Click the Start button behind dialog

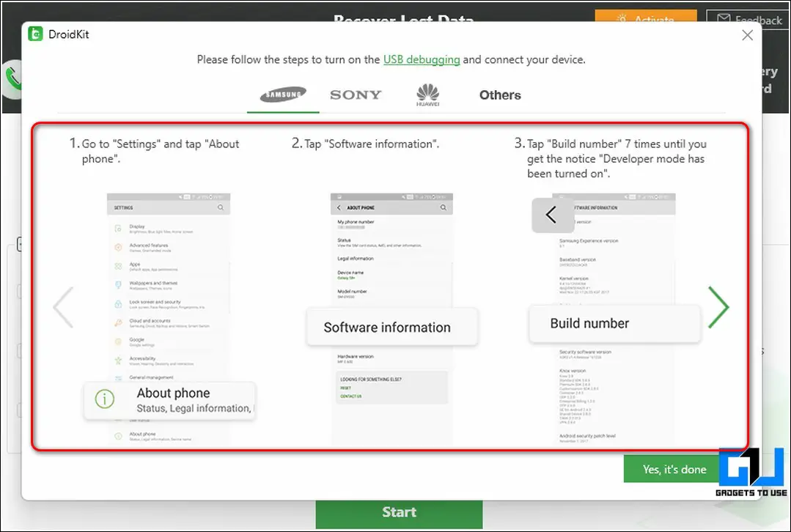point(399,514)
